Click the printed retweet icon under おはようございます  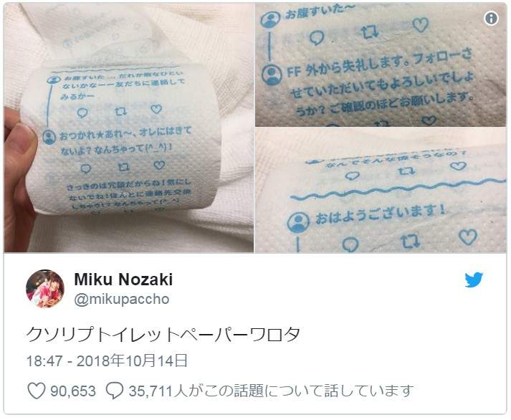pos(410,241)
